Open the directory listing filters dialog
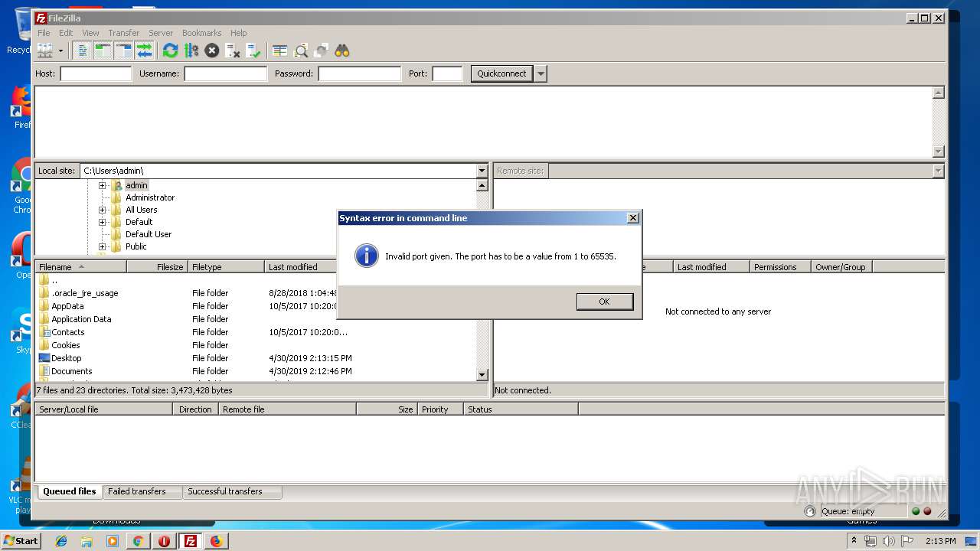The height and width of the screenshot is (551, 980). pyautogui.click(x=280, y=51)
